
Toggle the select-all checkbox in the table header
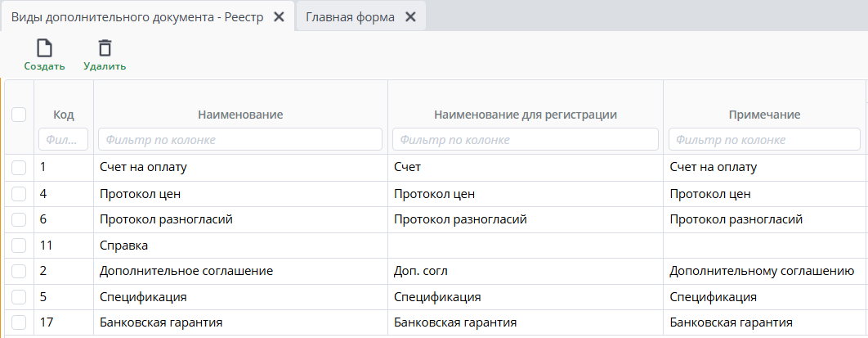tap(19, 115)
